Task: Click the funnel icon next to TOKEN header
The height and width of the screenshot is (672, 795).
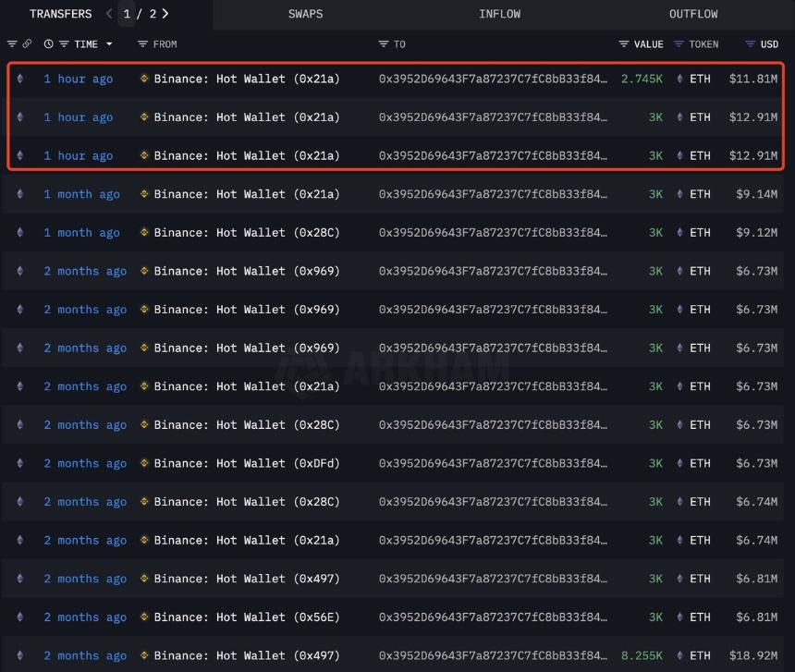Action: (x=679, y=43)
